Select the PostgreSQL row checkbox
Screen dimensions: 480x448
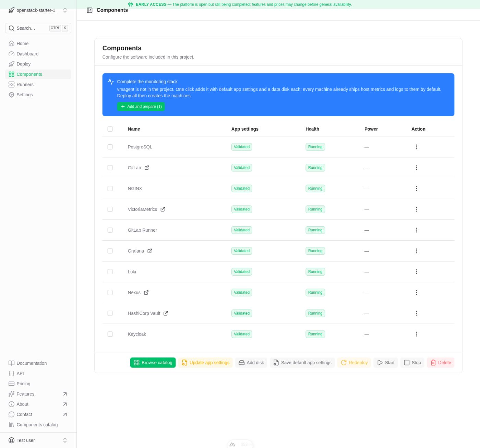click(x=110, y=147)
